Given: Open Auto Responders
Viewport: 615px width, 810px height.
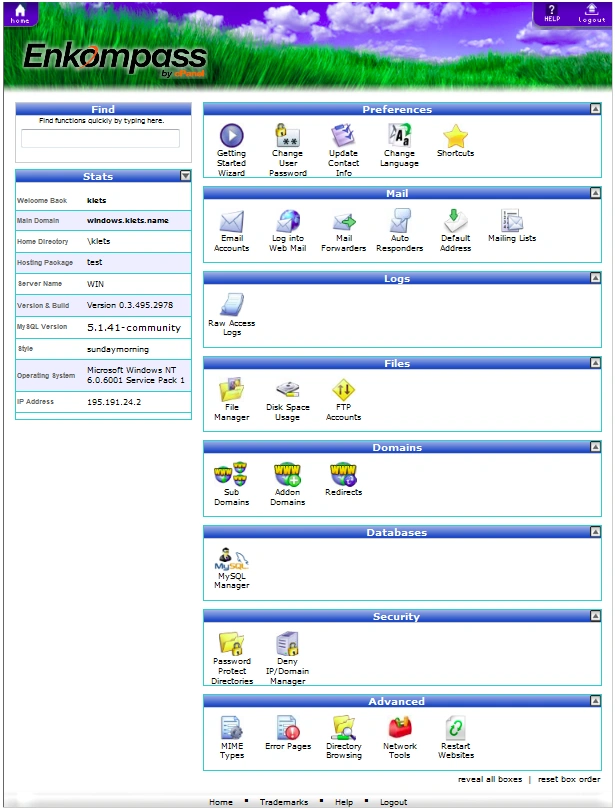Looking at the screenshot, I should 400,230.
